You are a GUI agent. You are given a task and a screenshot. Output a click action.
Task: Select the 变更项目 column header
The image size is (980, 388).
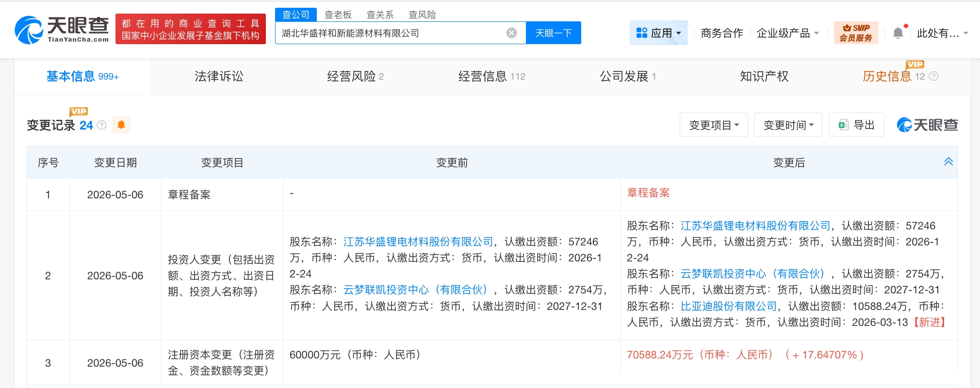222,162
